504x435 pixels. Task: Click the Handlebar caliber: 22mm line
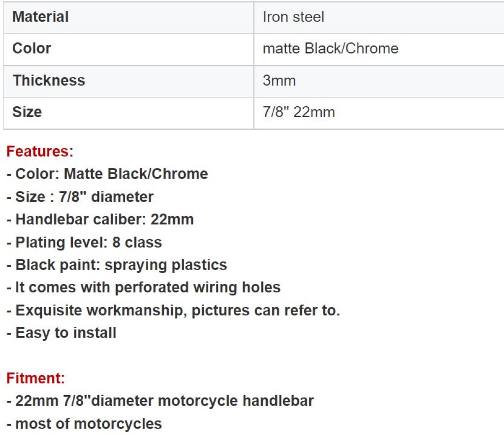pyautogui.click(x=100, y=219)
